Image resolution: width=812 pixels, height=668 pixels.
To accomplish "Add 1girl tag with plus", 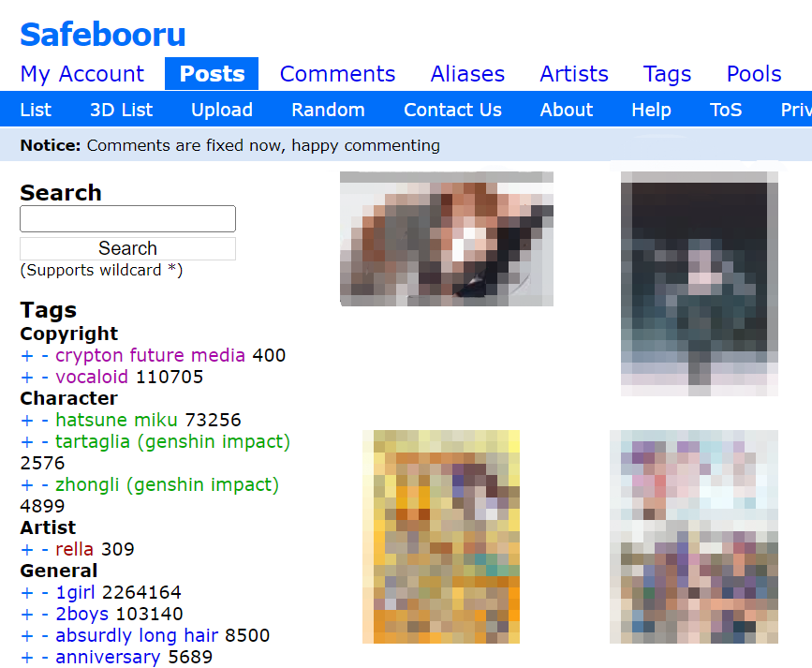I will click(27, 592).
